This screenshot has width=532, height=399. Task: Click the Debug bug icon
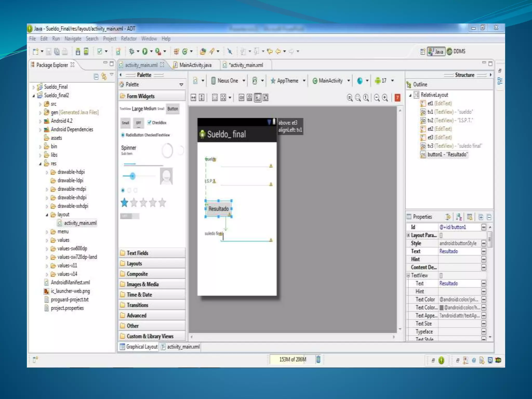tap(132, 51)
